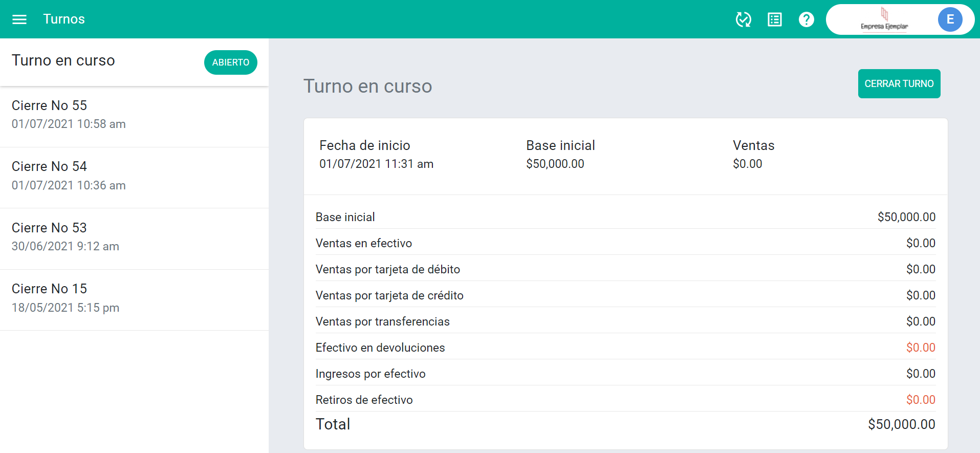
Task: Click Ingresos por efectivo row label
Action: pos(371,374)
